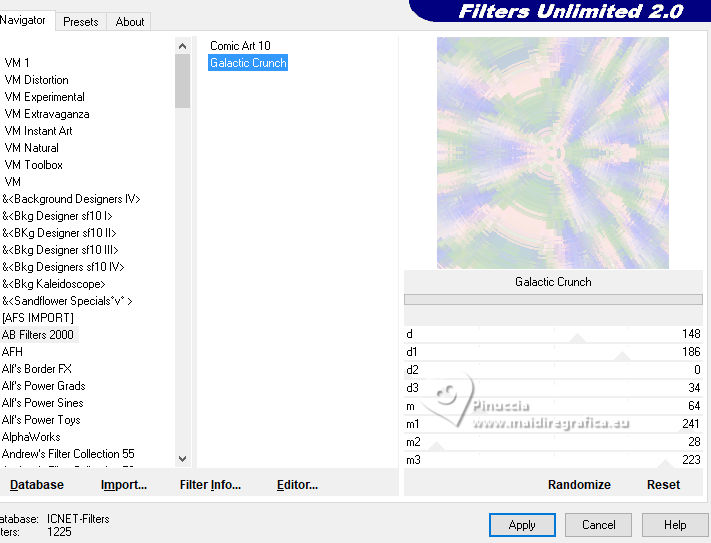Select &<BKg Designer sf10 II> category
This screenshot has height=543, width=711.
[59, 233]
